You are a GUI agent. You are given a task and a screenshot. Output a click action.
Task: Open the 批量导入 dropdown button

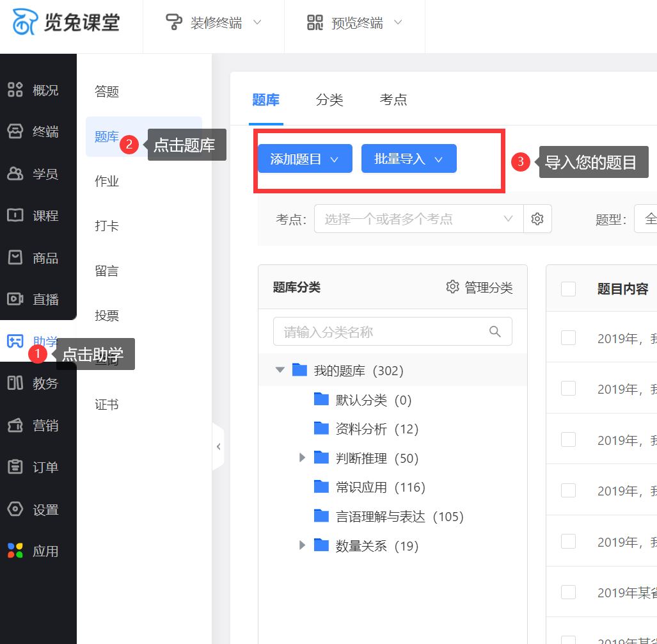click(409, 159)
